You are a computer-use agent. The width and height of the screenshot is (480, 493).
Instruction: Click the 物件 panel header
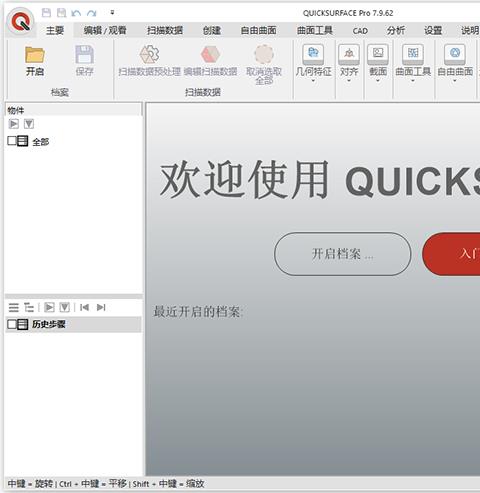point(73,110)
